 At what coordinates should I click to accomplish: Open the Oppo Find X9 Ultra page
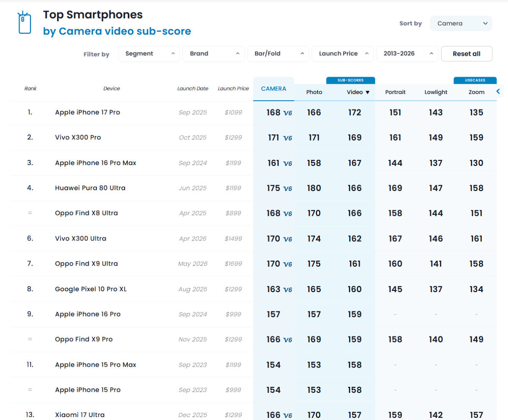click(86, 264)
